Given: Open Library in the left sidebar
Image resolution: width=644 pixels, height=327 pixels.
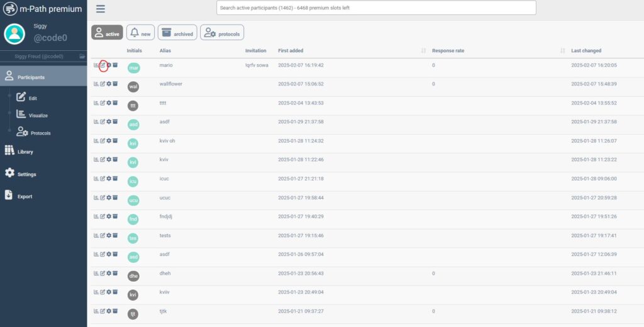Looking at the screenshot, I should pyautogui.click(x=25, y=152).
